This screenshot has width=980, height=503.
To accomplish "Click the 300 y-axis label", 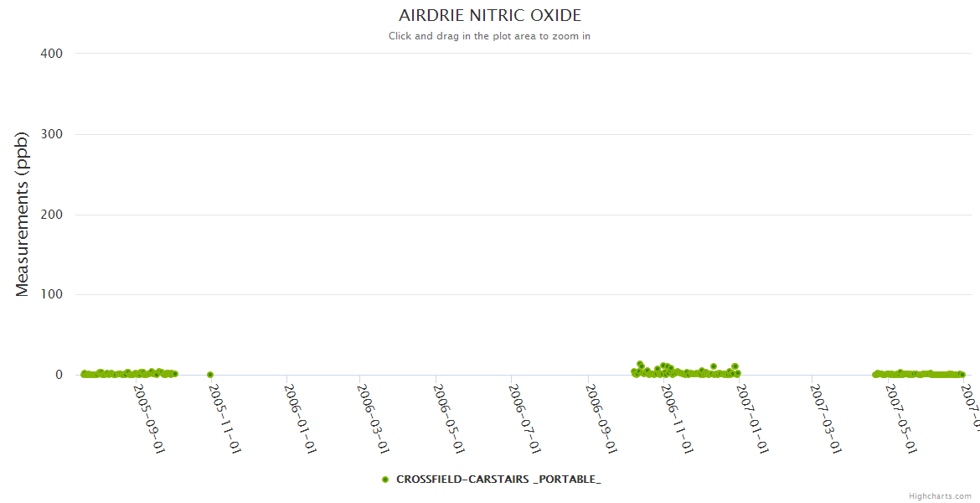I will click(x=51, y=134).
